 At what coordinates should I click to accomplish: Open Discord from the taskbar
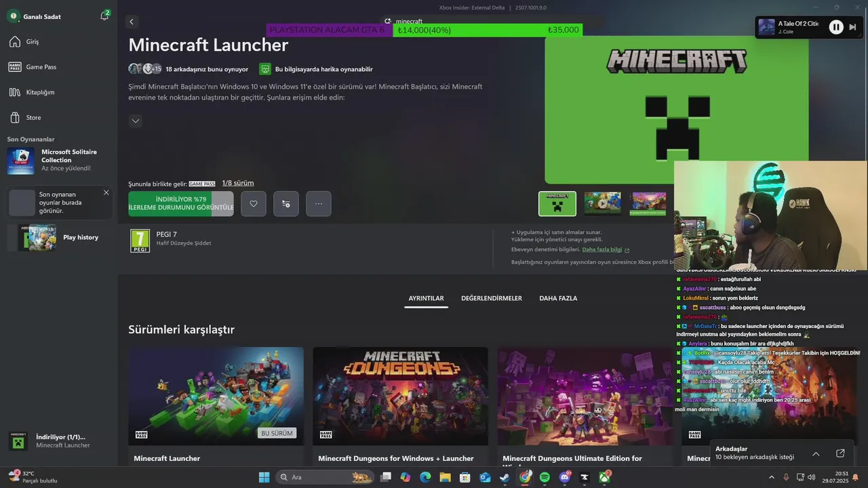tap(565, 477)
